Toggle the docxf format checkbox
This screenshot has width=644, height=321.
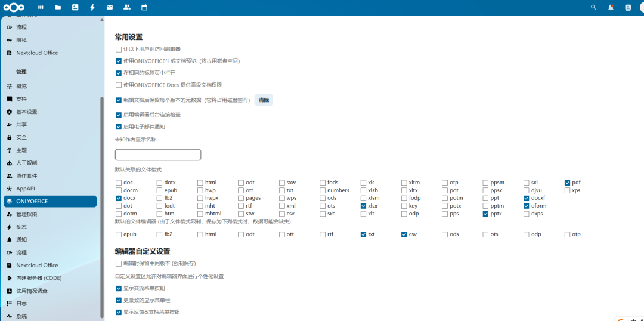[x=527, y=198]
